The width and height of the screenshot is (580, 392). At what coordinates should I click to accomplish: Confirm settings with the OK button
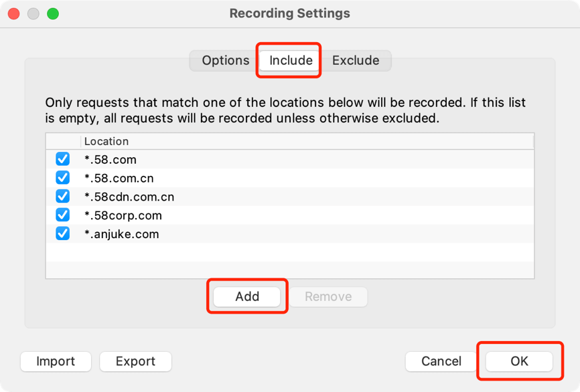click(519, 361)
